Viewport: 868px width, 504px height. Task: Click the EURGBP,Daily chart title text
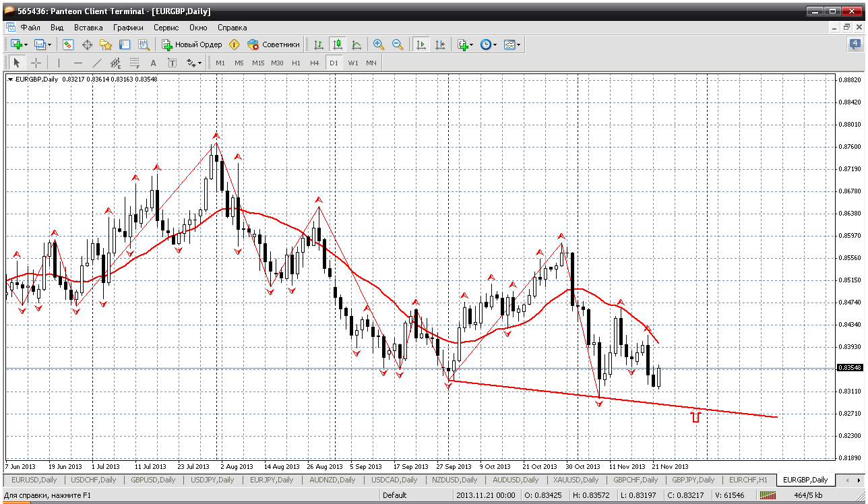(38, 79)
